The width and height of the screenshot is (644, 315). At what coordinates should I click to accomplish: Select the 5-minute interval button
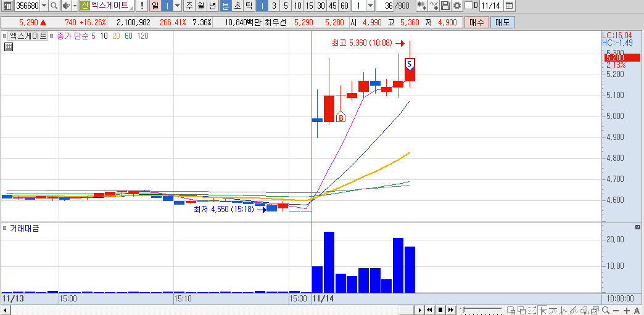tap(286, 6)
